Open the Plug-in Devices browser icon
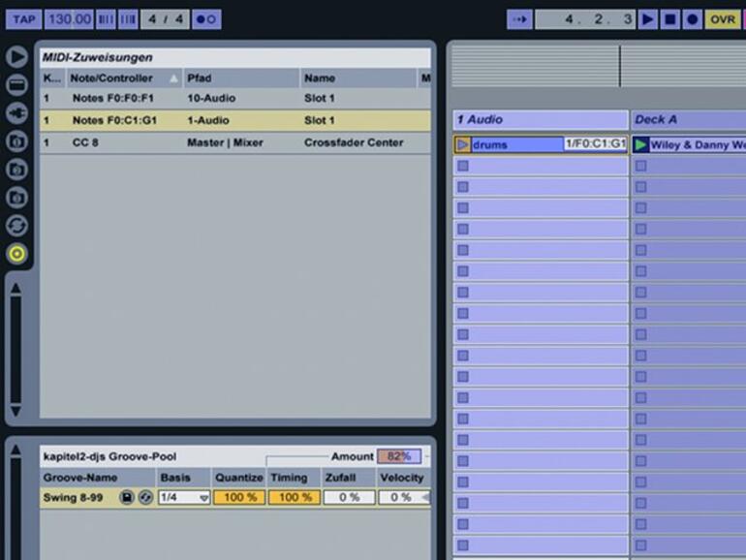 (x=17, y=113)
